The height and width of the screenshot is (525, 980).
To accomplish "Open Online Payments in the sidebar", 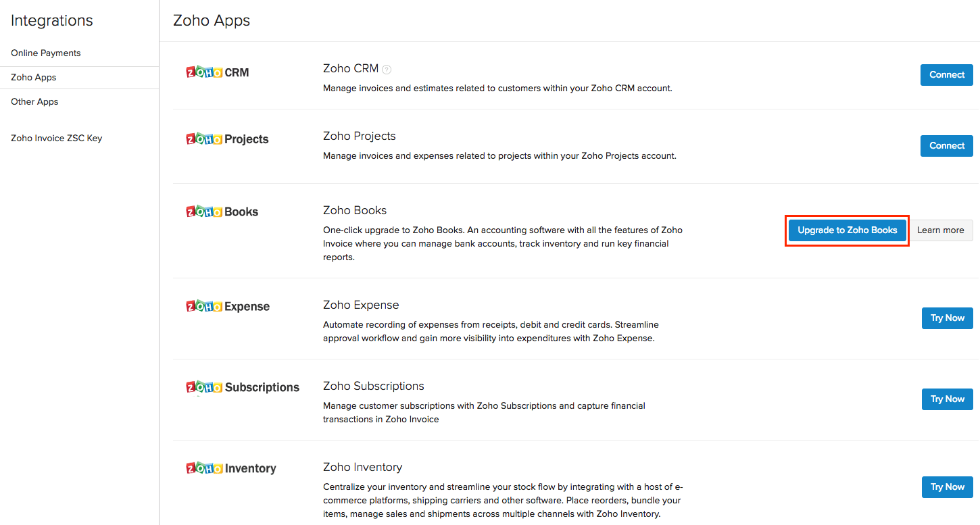I will click(x=46, y=53).
